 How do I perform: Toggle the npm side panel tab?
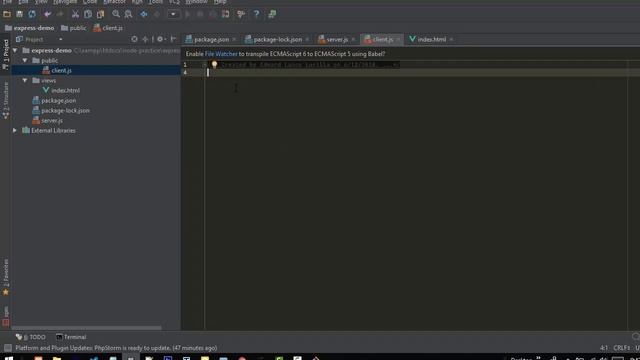click(6, 316)
